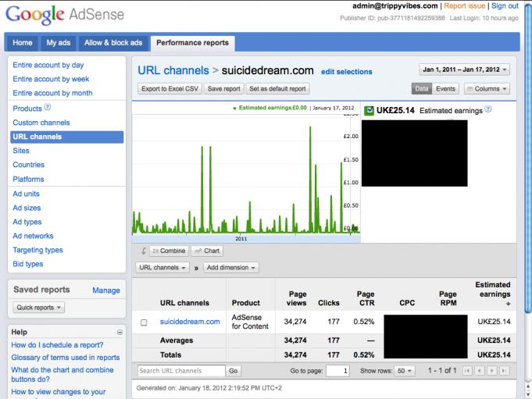Open the Columns dropdown
Image resolution: width=532 pixels, height=399 pixels.
pos(487,89)
